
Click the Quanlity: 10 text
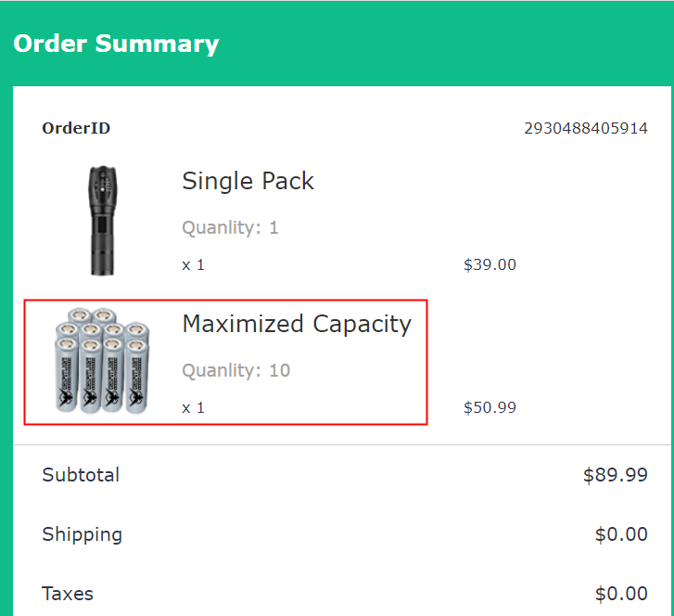coord(235,370)
